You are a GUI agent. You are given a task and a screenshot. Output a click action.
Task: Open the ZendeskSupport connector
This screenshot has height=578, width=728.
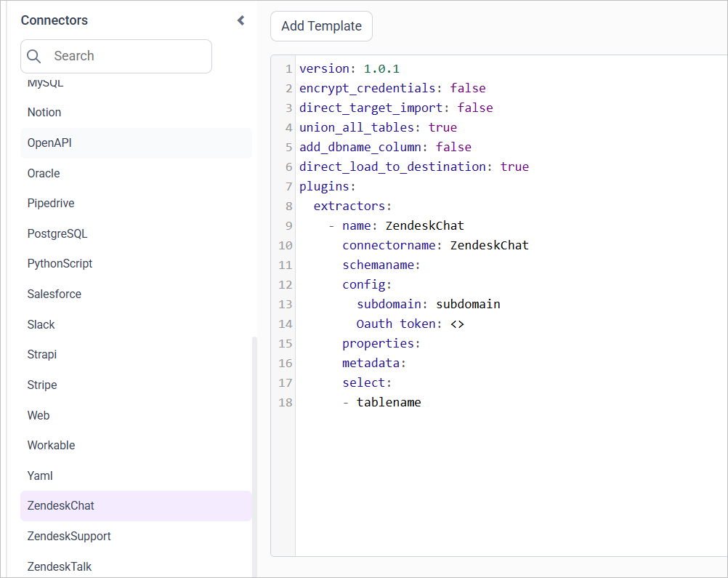(x=69, y=536)
